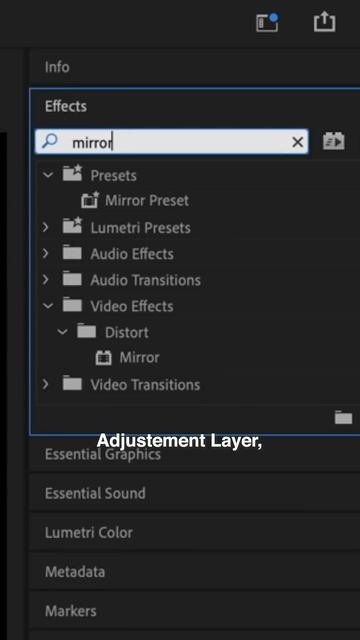Open the Lumetri Color panel
This screenshot has height=640, width=360.
click(89, 532)
